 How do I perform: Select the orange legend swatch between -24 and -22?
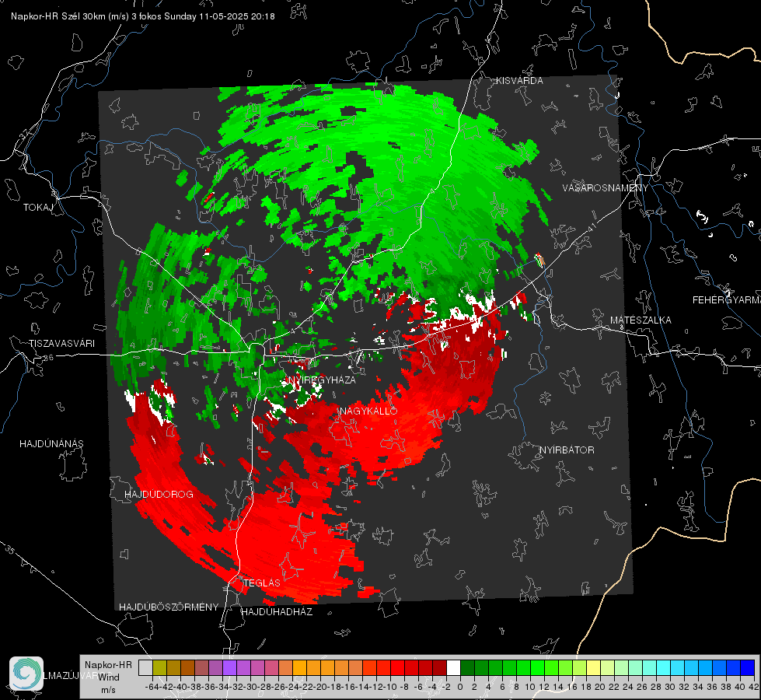[x=299, y=668]
